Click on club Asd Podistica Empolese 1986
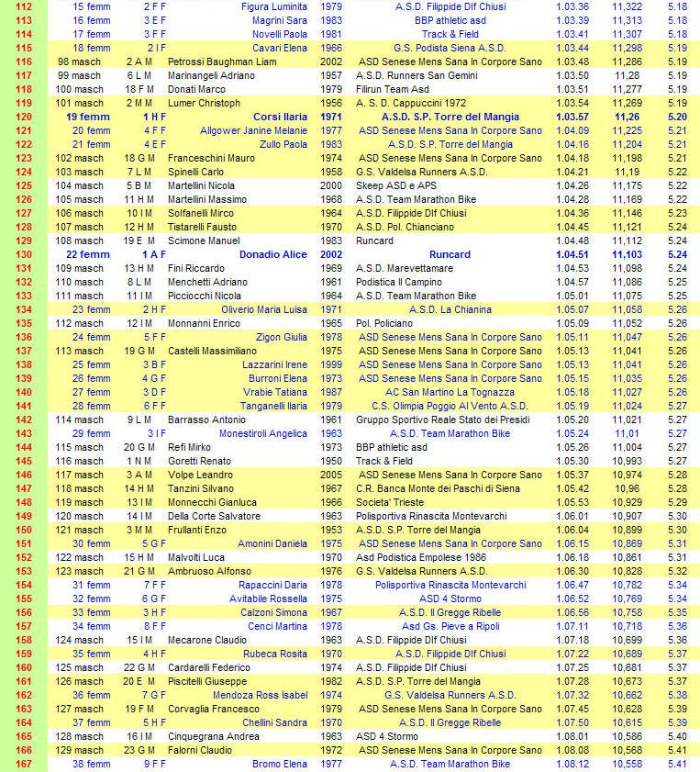700x772 pixels. (420, 558)
